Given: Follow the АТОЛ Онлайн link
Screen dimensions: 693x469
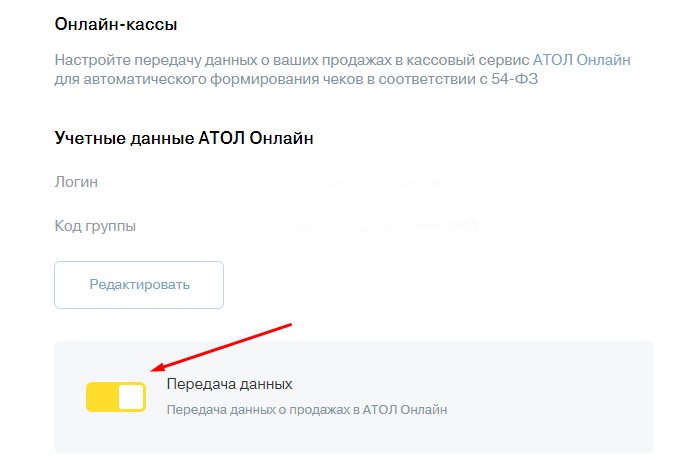Looking at the screenshot, I should 582,60.
